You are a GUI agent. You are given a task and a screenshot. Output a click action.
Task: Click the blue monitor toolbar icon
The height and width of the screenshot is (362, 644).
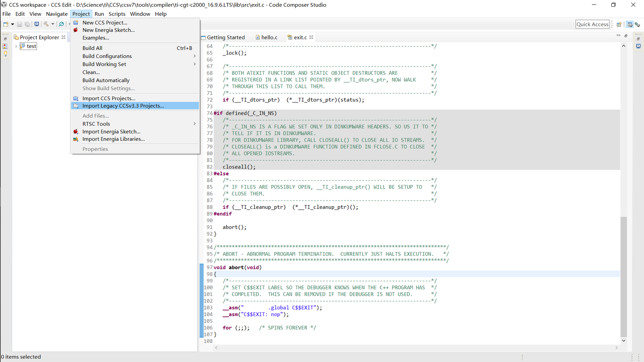tap(37, 24)
